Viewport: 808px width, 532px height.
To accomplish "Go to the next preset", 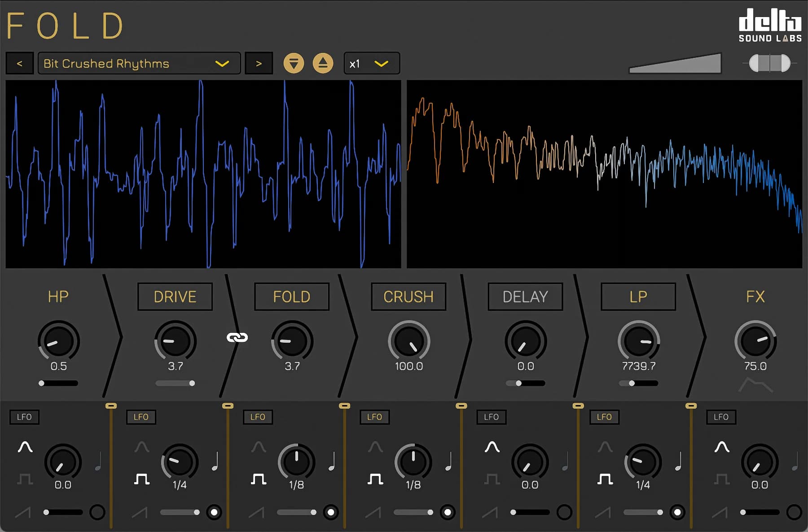I will [259, 63].
